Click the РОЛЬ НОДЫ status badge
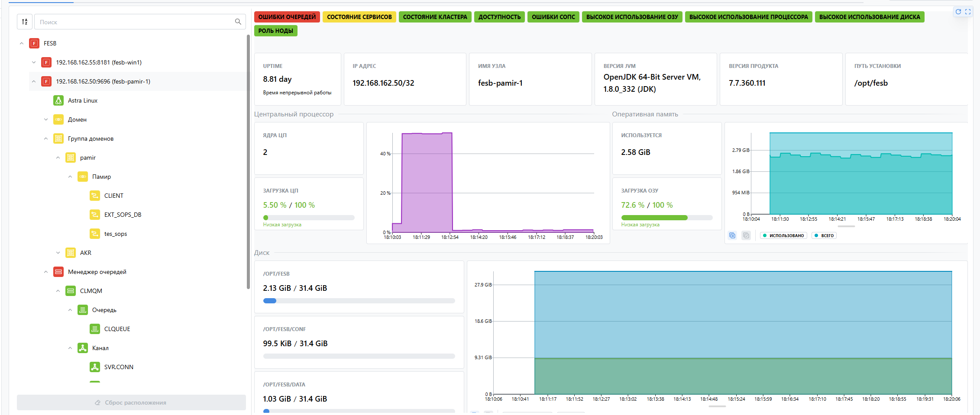980x415 pixels. point(275,31)
